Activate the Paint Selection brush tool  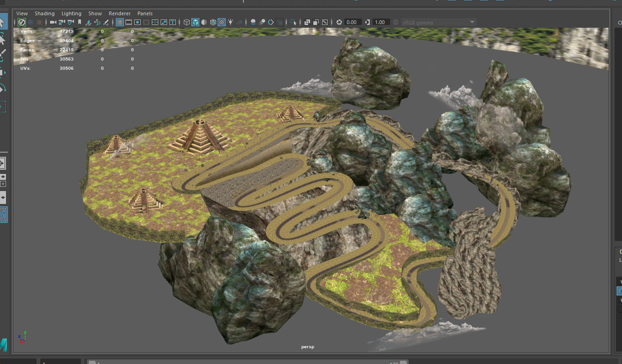(x=2, y=55)
